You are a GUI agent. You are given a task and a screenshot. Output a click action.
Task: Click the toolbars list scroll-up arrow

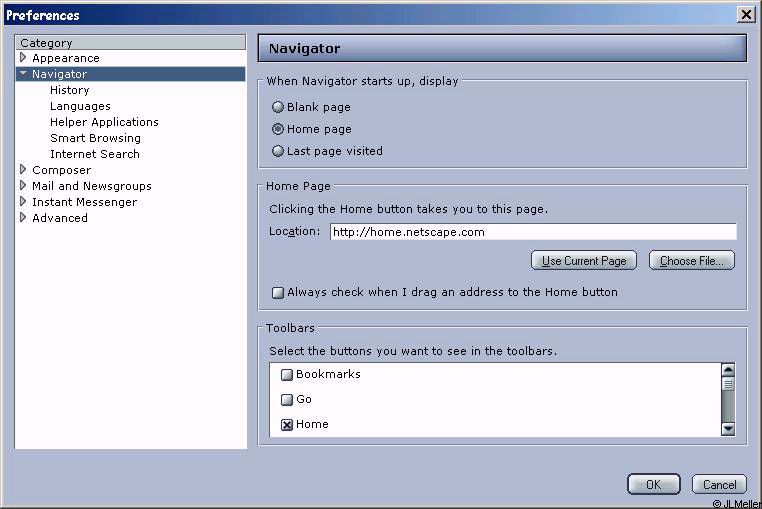(728, 370)
